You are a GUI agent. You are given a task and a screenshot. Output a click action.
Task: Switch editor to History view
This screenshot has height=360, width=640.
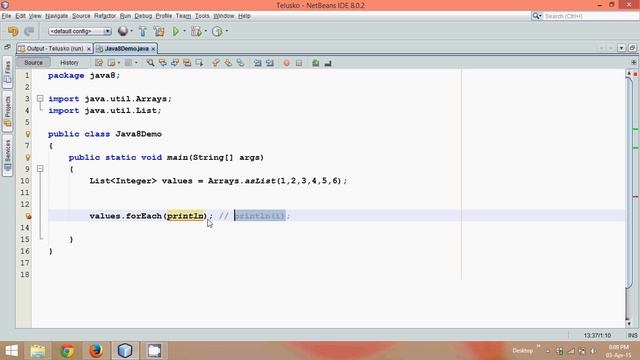pos(69,62)
